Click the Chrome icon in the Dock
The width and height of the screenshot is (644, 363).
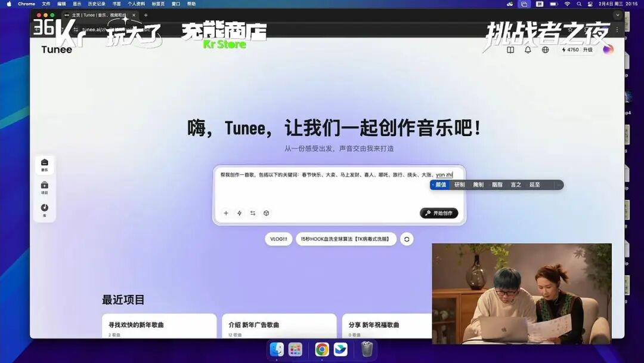[x=322, y=349]
